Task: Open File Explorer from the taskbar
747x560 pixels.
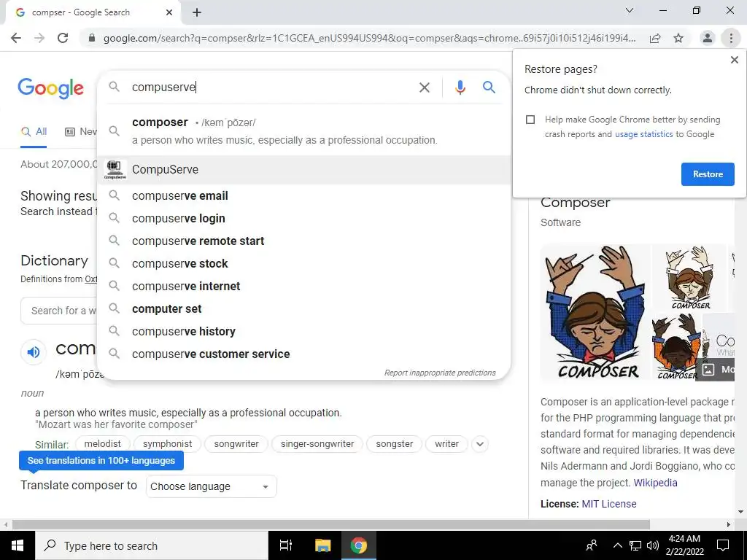Action: pos(322,545)
